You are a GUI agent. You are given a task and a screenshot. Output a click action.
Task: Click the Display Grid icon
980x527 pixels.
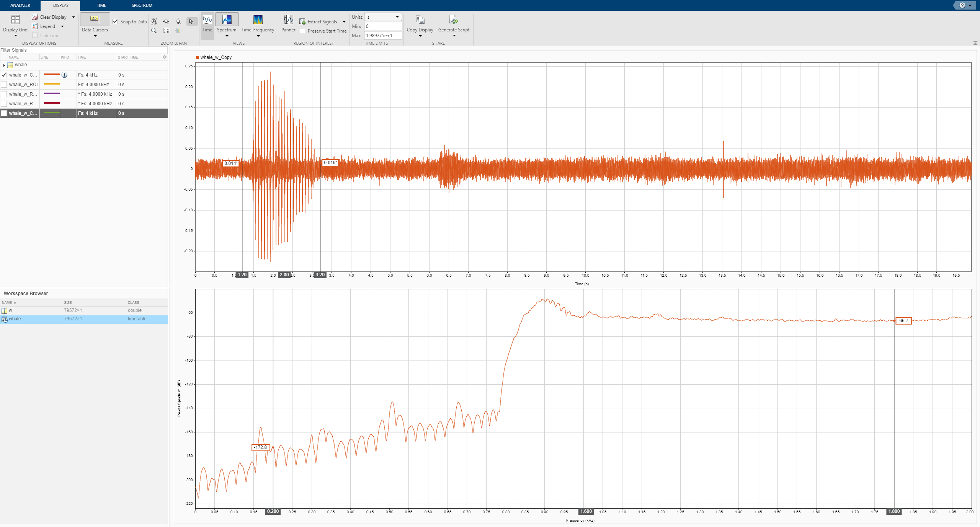(x=15, y=20)
